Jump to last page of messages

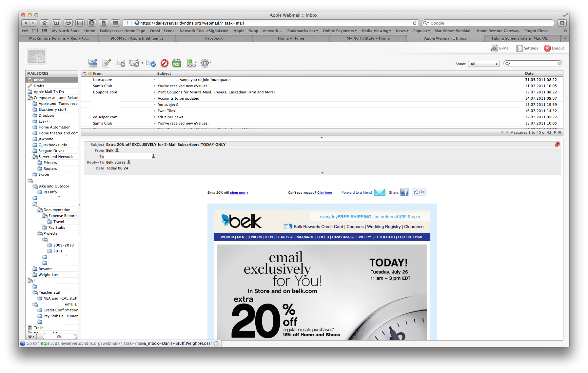(x=560, y=132)
